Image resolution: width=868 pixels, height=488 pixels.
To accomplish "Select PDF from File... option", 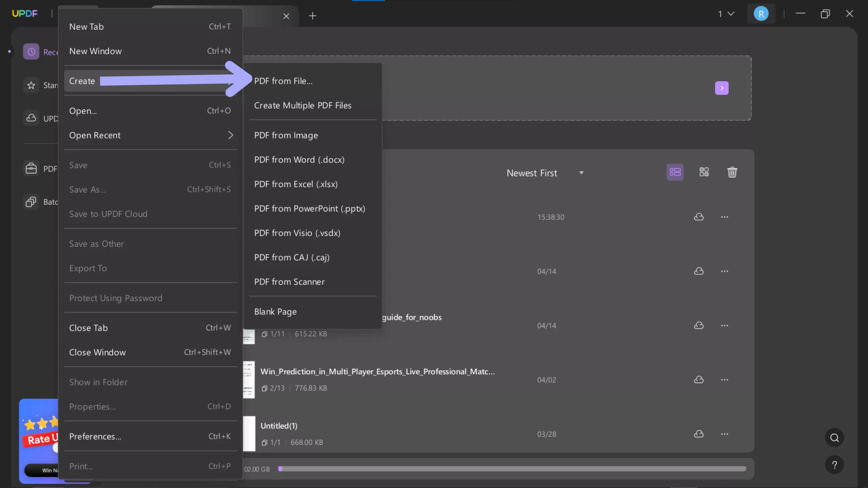I will click(283, 81).
